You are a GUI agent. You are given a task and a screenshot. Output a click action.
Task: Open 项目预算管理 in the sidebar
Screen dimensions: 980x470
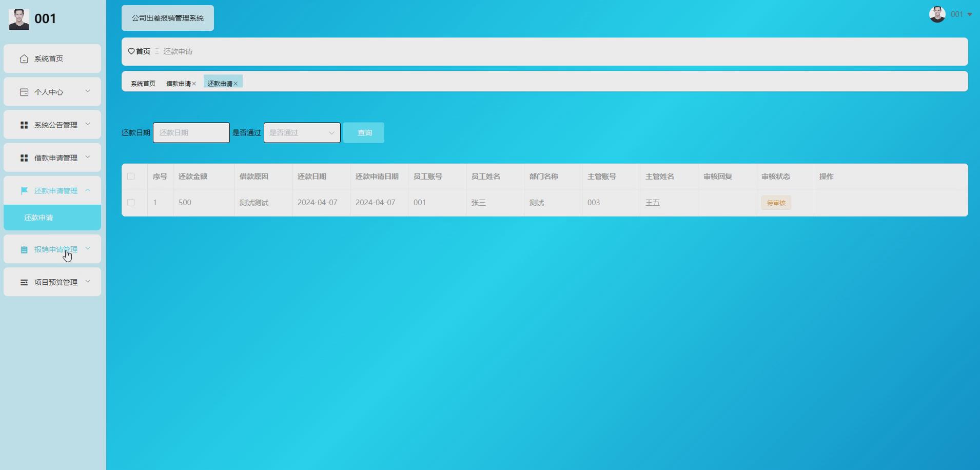52,282
